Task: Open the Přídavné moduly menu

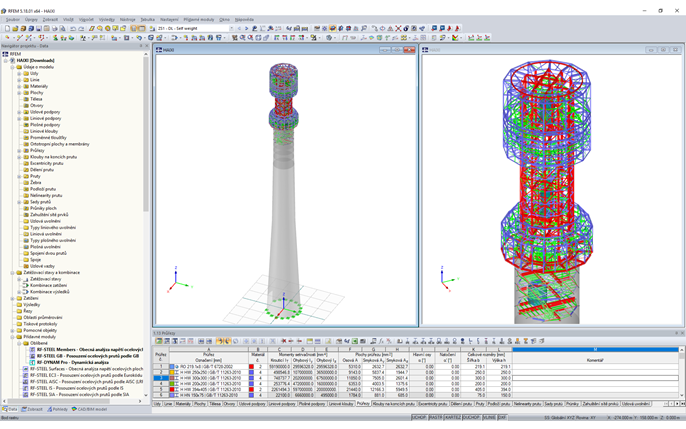Action: coord(199,20)
